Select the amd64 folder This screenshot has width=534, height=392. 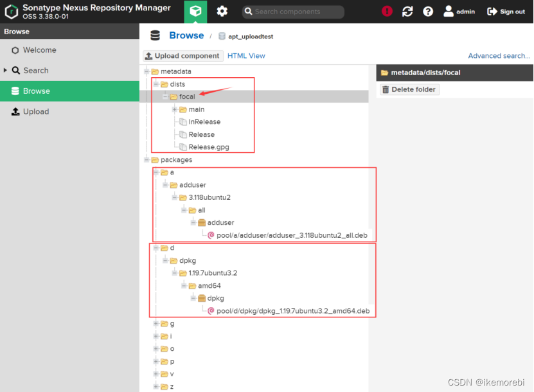click(209, 286)
